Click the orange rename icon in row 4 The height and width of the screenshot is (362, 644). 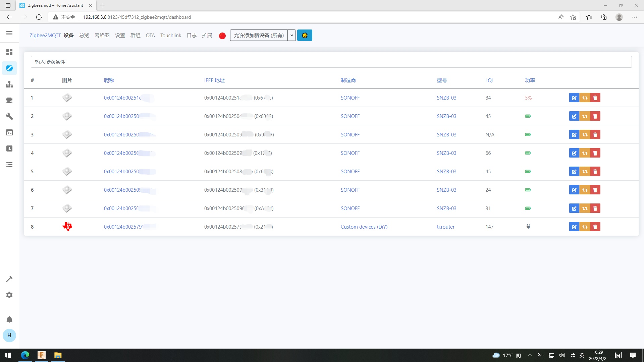pos(585,153)
